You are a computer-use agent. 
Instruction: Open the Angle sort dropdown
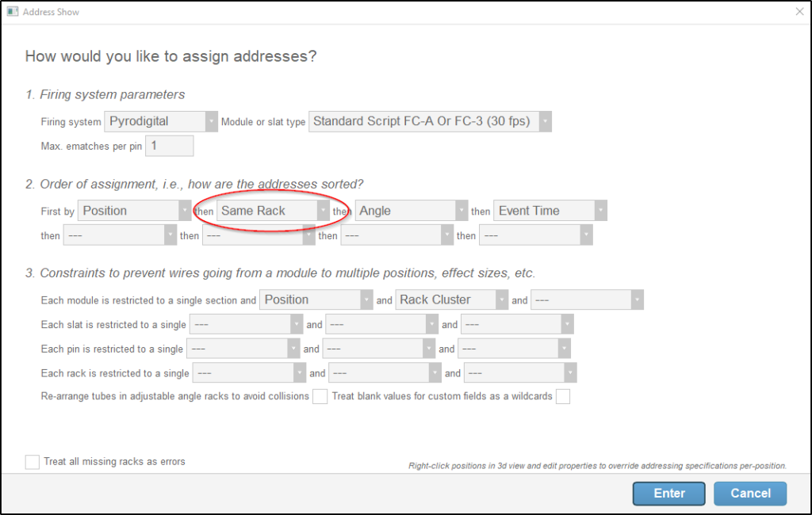click(462, 210)
